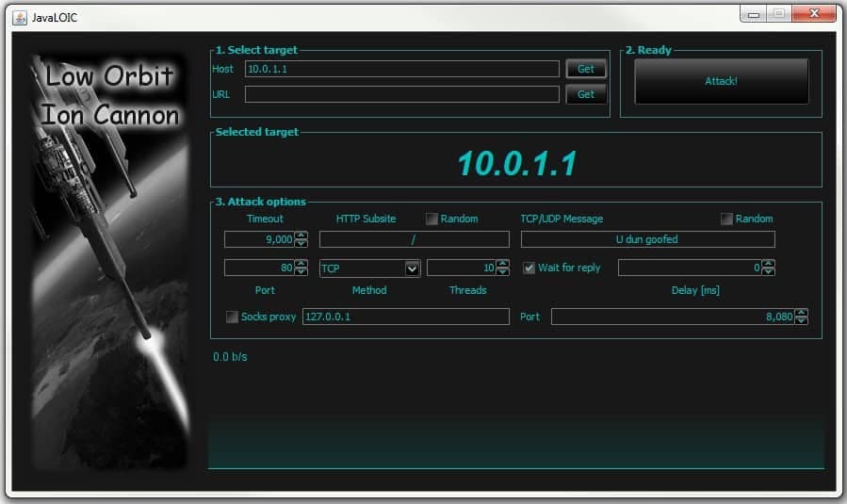This screenshot has height=504, width=847.
Task: Click the Low Orbit Ion Cannon banner image
Action: 109,262
